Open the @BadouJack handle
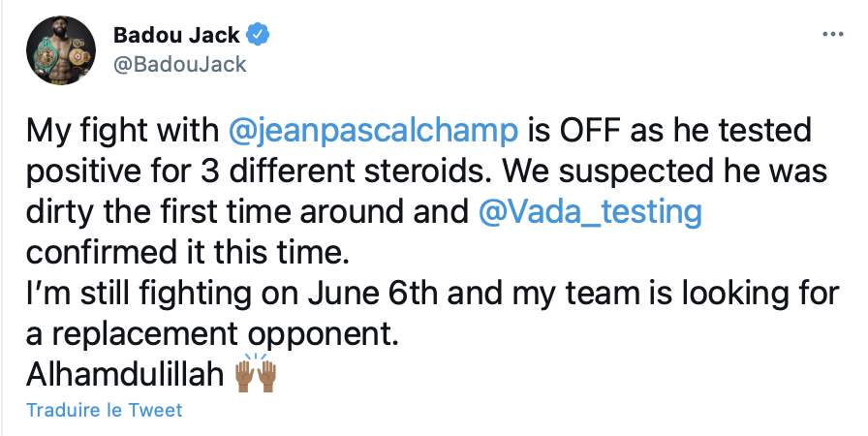The width and height of the screenshot is (868, 436). click(179, 65)
